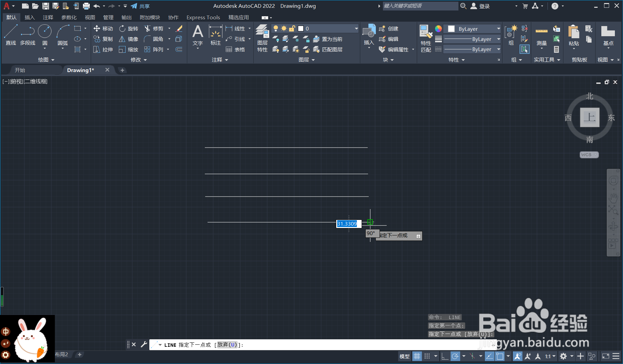Image resolution: width=623 pixels, height=364 pixels.
Task: Toggle snap mode in status bar
Action: pos(427,356)
